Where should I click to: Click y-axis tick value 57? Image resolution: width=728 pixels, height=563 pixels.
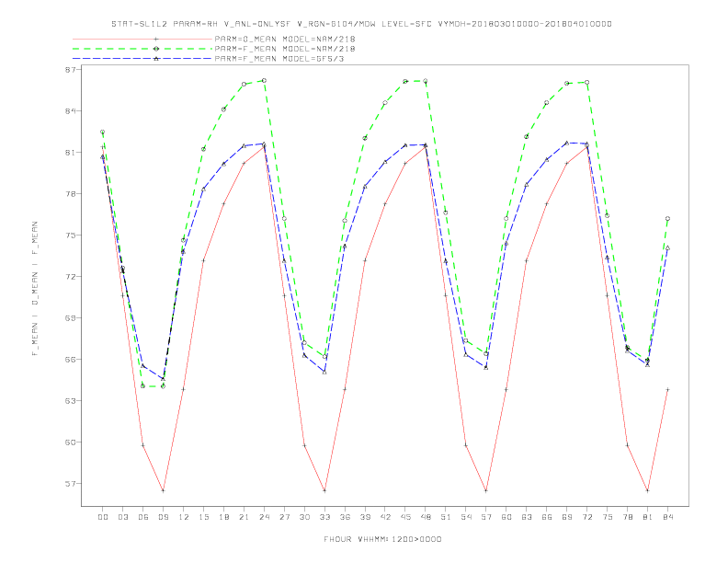(72, 484)
